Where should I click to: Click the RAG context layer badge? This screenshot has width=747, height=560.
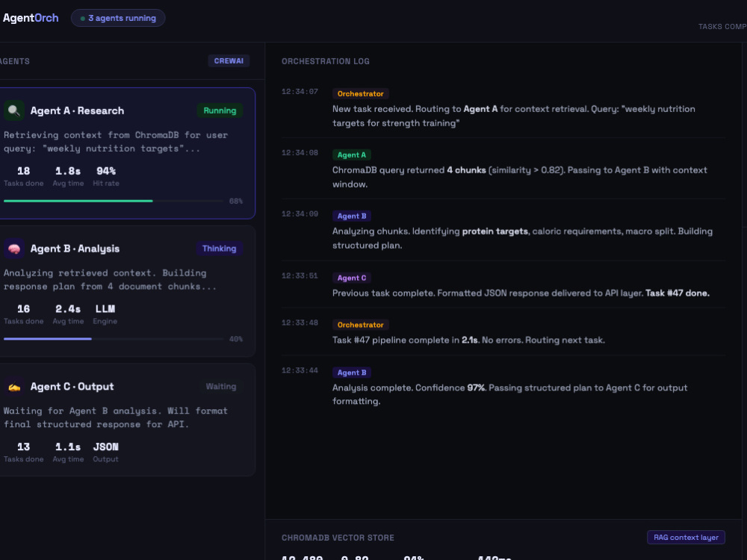[686, 537]
